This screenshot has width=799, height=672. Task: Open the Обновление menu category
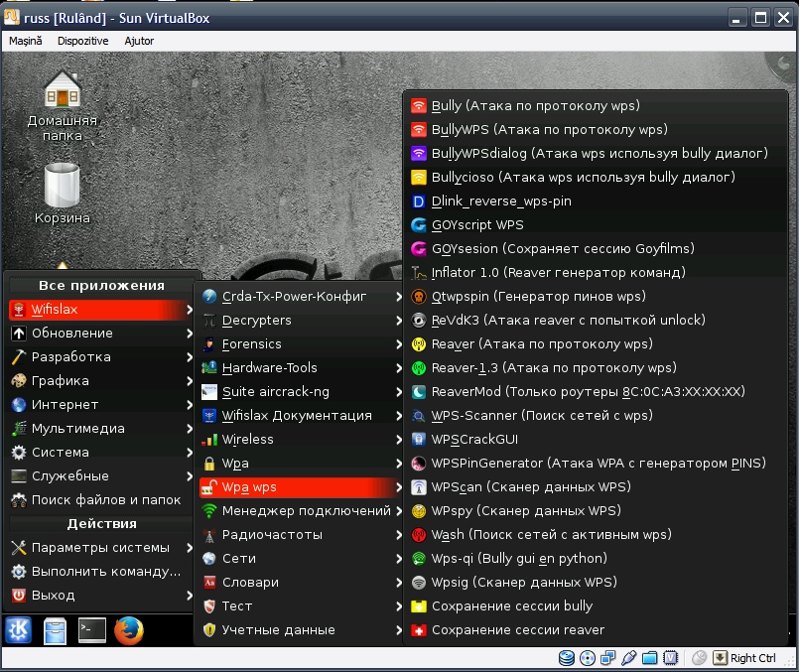(x=101, y=334)
